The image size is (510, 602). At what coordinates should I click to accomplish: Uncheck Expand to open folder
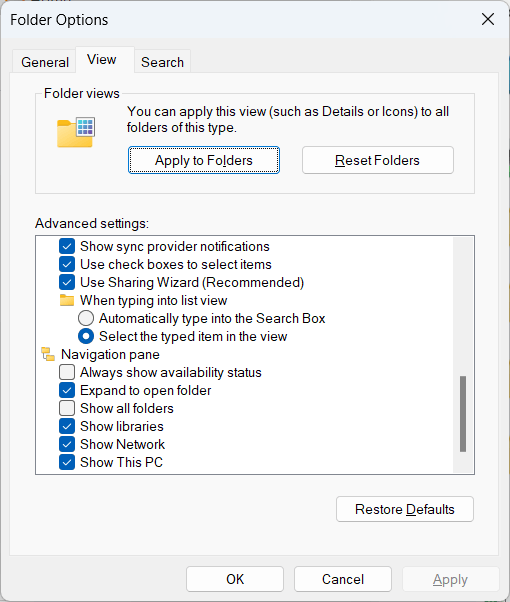point(67,390)
